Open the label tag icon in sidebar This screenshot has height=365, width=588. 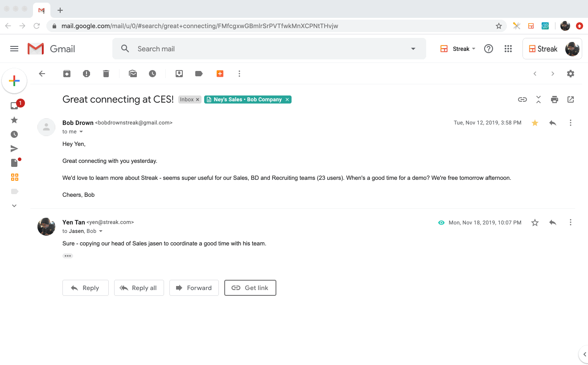[x=14, y=191]
